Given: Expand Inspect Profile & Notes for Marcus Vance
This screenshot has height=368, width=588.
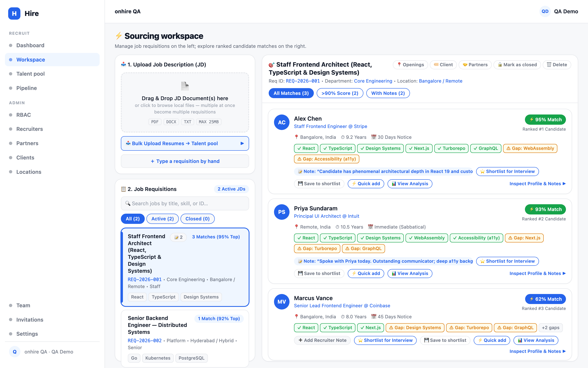Looking at the screenshot, I should click(x=537, y=351).
